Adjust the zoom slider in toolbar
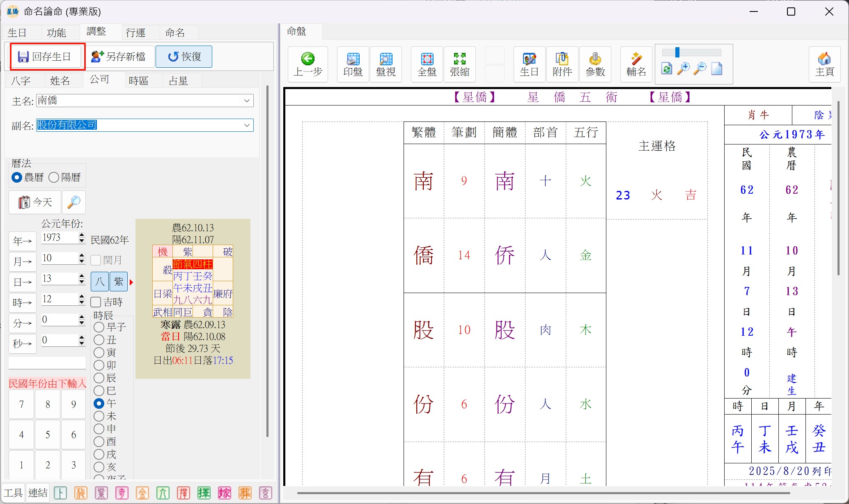The height and width of the screenshot is (504, 849). coord(677,53)
